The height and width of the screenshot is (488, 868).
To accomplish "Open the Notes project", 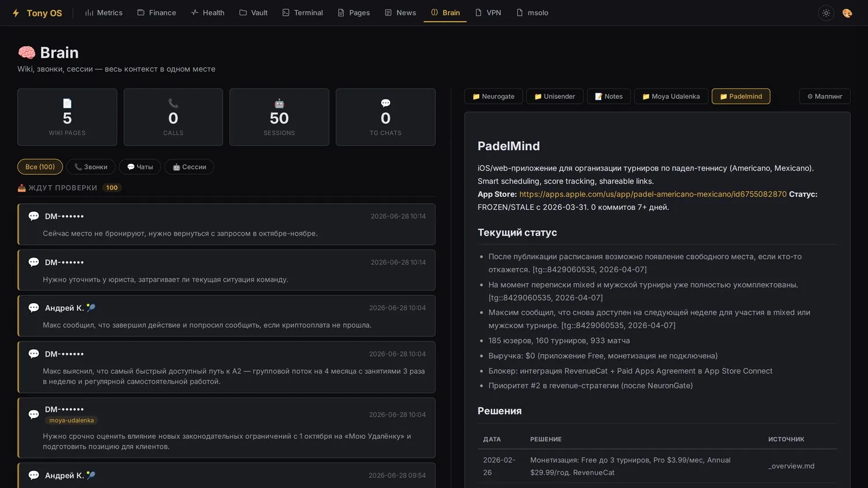I will (x=609, y=96).
